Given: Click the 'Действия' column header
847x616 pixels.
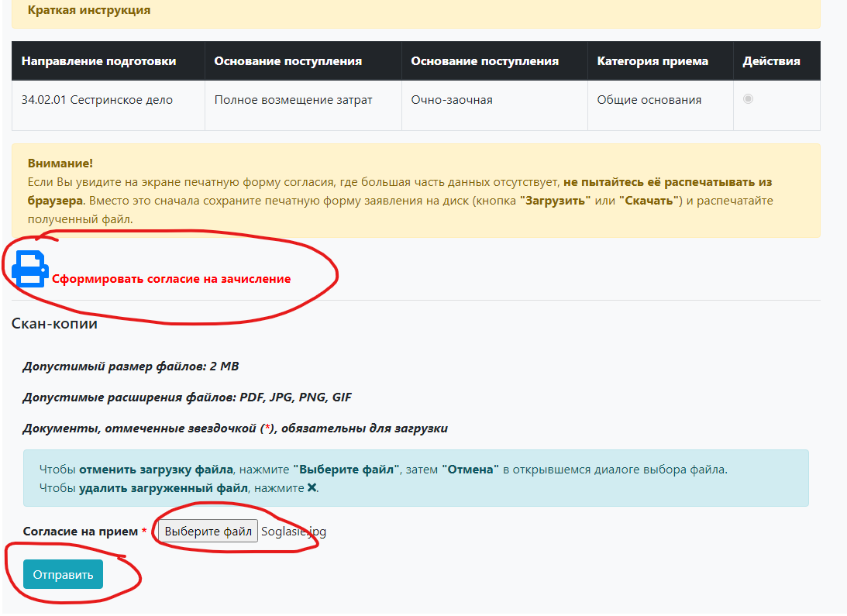Looking at the screenshot, I should pos(771,61).
